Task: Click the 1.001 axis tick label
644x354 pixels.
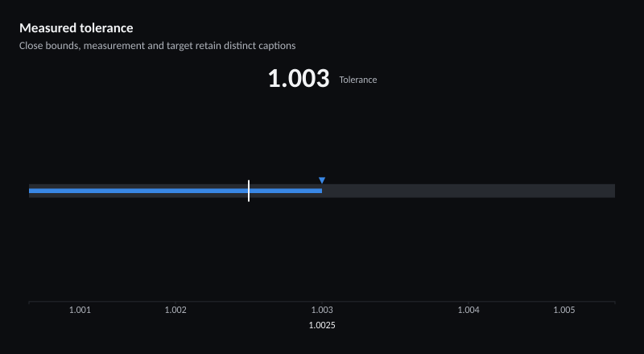Action: [x=80, y=310]
